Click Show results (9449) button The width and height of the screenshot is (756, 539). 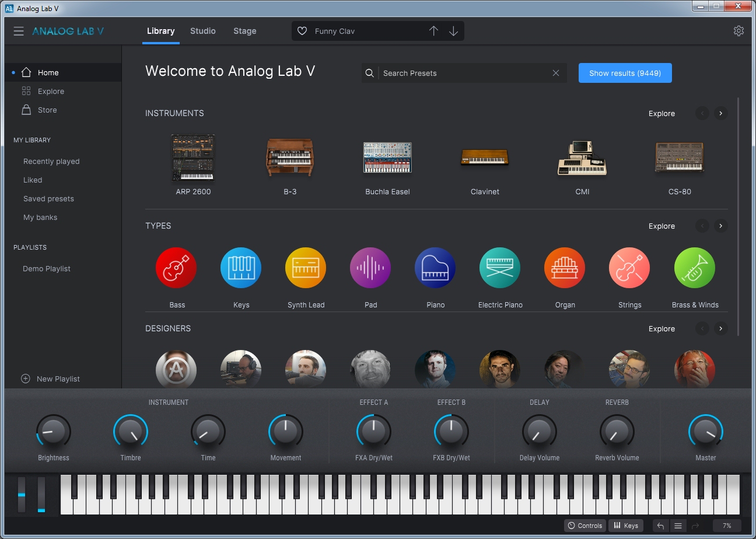[625, 73]
